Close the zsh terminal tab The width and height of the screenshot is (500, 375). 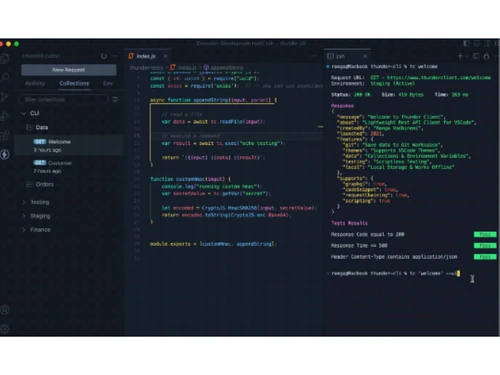point(365,56)
